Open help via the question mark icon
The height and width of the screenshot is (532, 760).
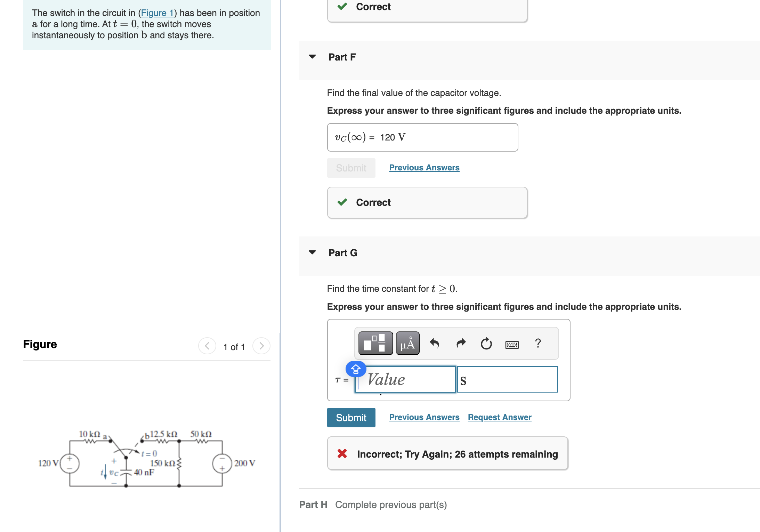(538, 343)
